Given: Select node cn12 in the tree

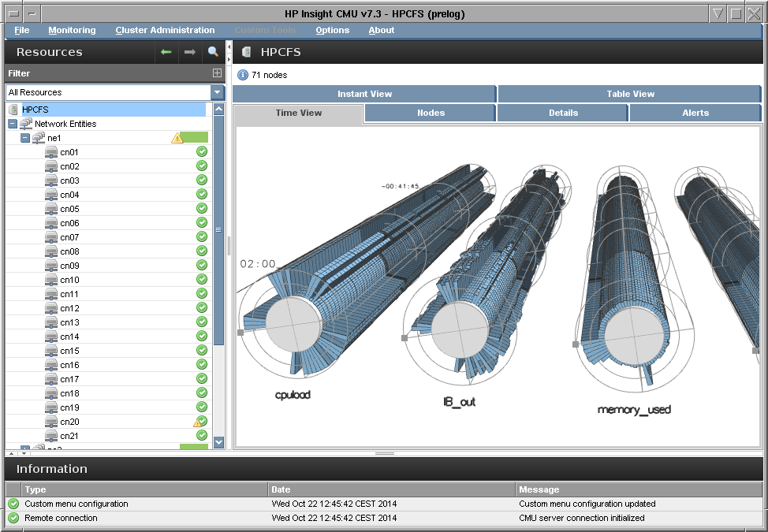Looking at the screenshot, I should coord(69,308).
